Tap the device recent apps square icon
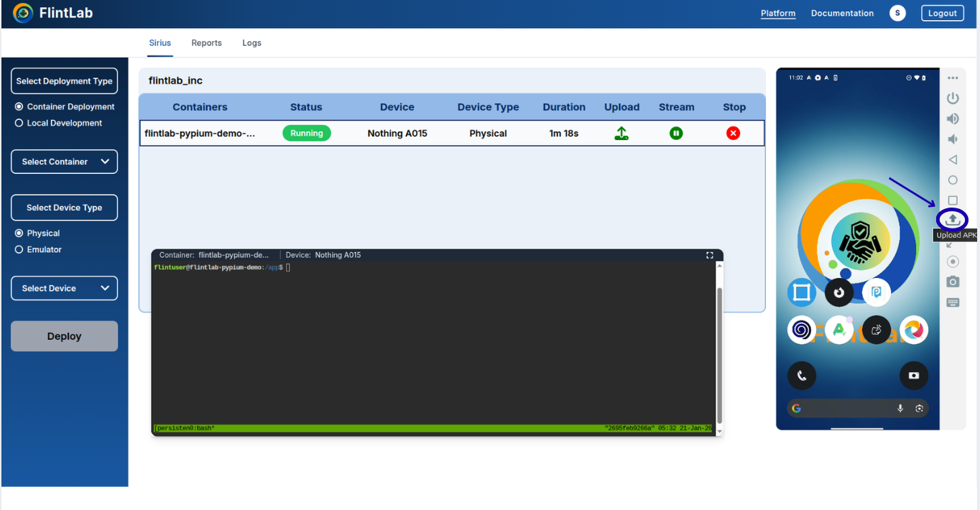Image resolution: width=980 pixels, height=510 pixels. (953, 200)
